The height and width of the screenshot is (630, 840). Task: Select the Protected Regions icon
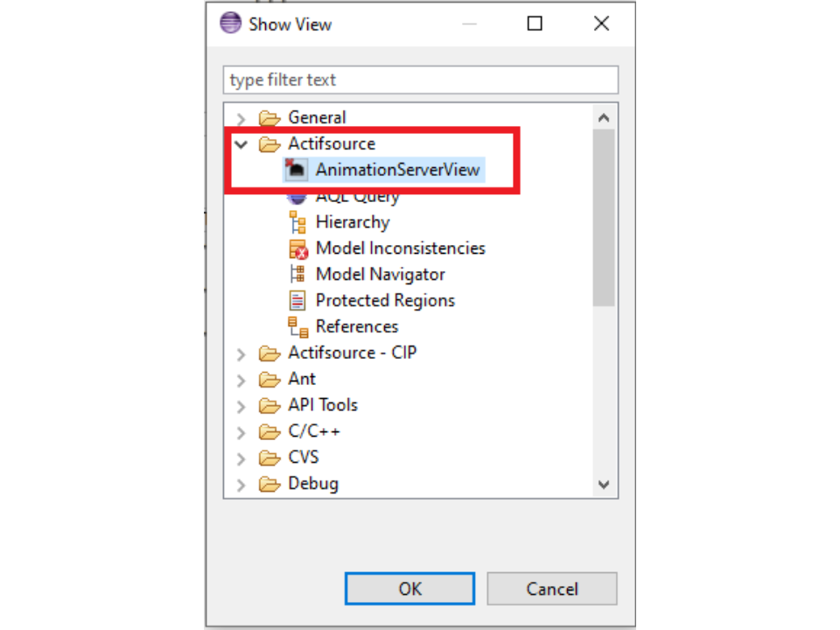pos(297,301)
